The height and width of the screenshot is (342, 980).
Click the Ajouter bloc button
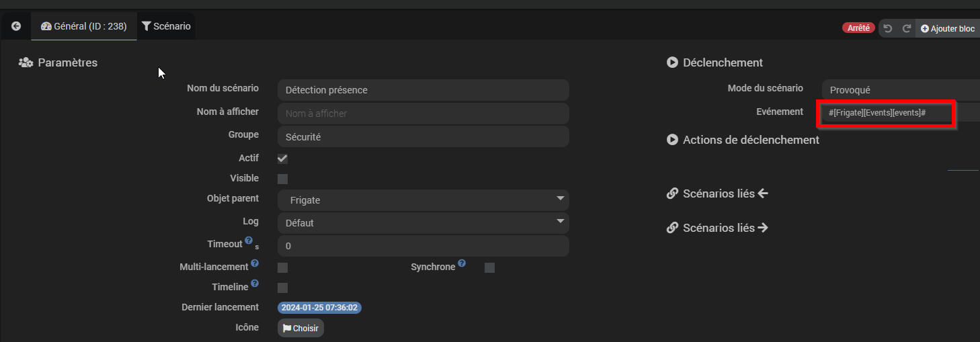[x=948, y=29]
